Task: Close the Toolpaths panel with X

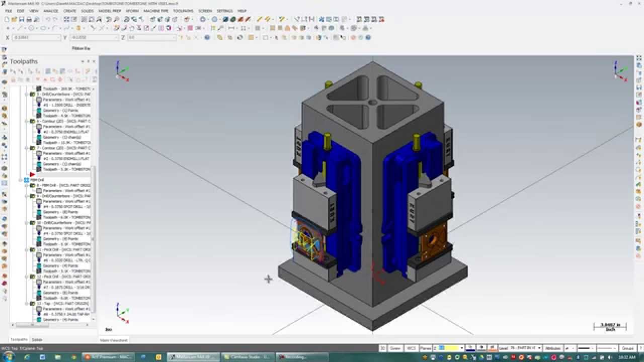Action: 94,61
